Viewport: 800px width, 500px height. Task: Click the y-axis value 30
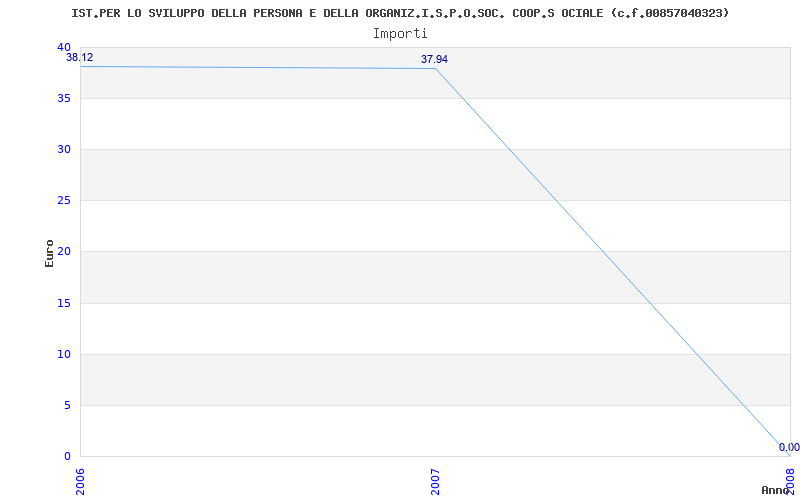(x=64, y=149)
